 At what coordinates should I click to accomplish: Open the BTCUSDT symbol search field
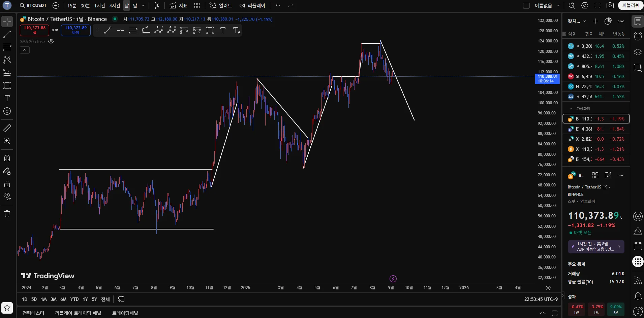click(x=33, y=5)
